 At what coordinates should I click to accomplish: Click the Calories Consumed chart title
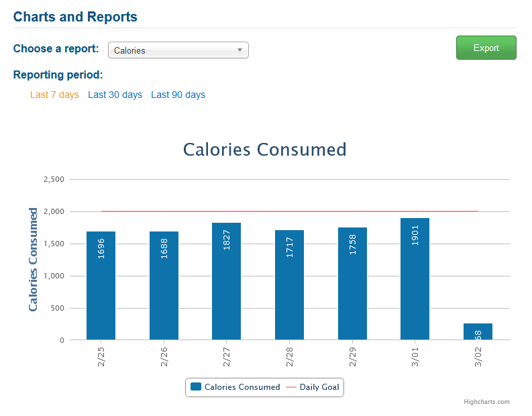(264, 150)
